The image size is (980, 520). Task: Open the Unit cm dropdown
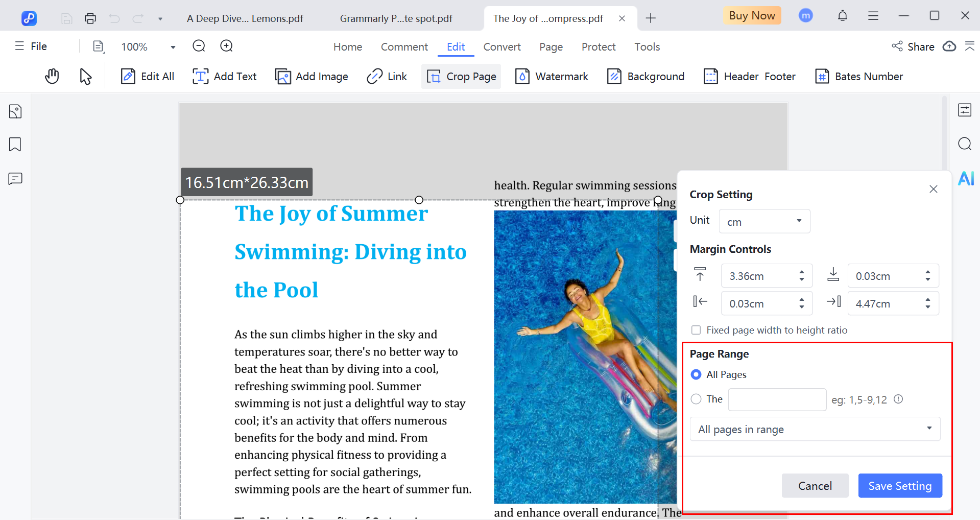click(764, 222)
